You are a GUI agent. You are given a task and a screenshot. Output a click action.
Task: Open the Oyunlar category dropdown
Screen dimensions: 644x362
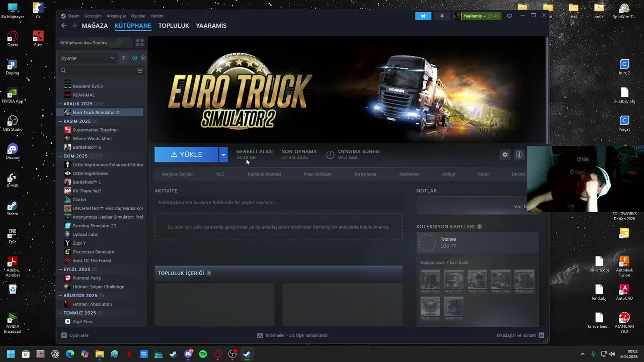pos(88,58)
